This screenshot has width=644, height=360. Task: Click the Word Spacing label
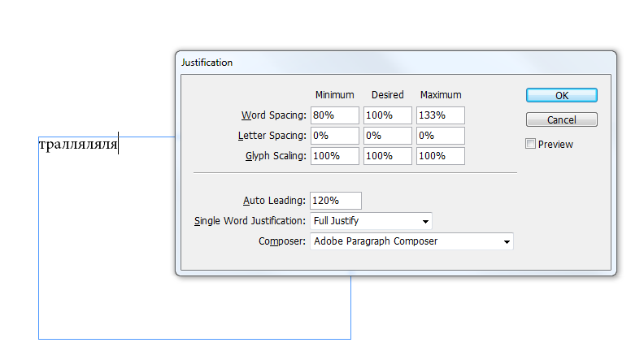pyautogui.click(x=274, y=115)
